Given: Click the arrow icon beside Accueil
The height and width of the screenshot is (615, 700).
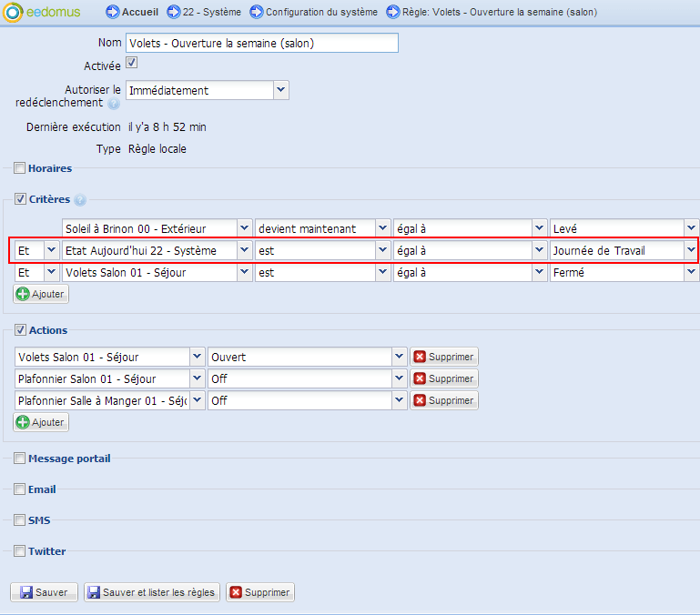Looking at the screenshot, I should click(x=113, y=12).
